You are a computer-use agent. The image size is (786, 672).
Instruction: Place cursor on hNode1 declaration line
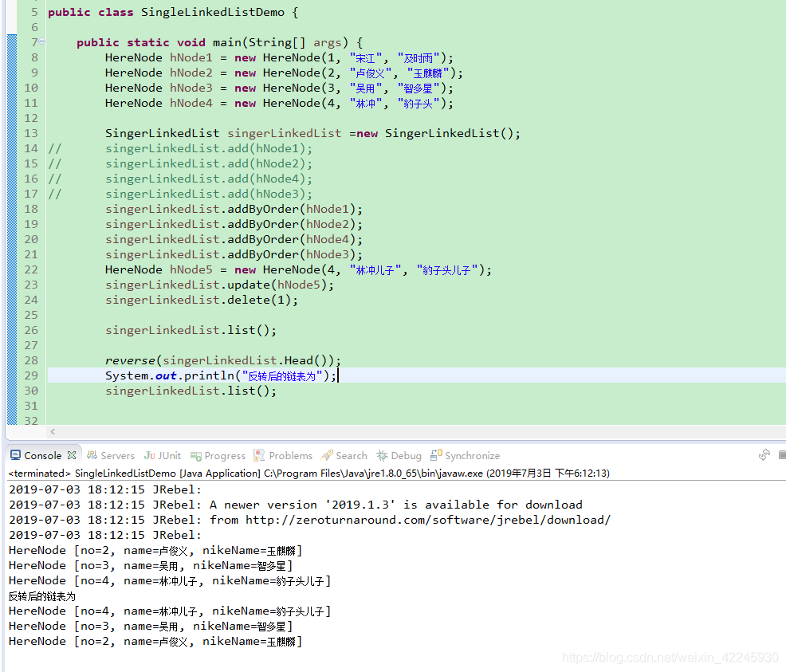[x=279, y=58]
